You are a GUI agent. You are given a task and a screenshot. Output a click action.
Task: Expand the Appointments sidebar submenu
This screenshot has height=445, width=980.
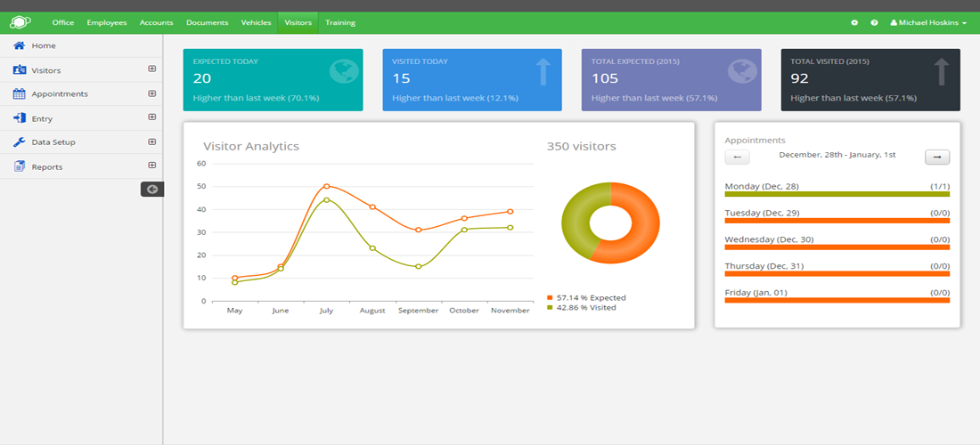[151, 93]
